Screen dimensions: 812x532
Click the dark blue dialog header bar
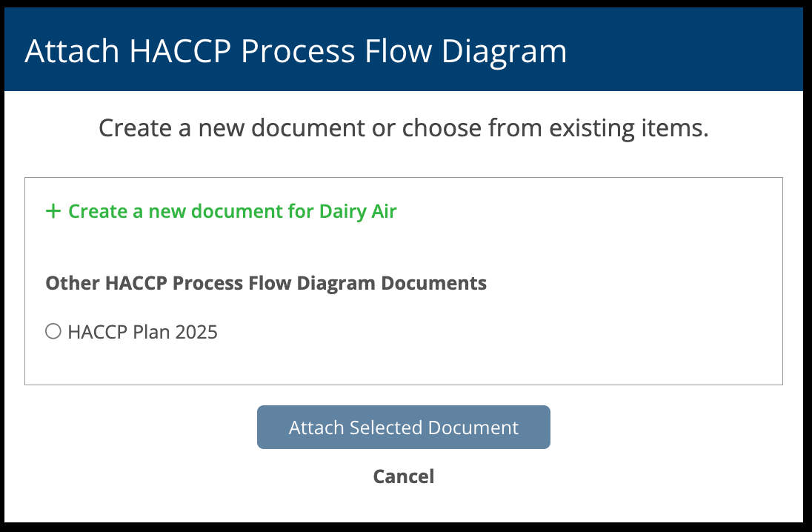pyautogui.click(x=404, y=49)
